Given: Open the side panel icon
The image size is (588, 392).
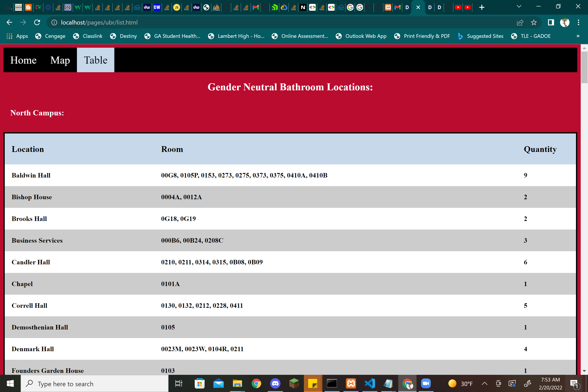Looking at the screenshot, I should [x=551, y=23].
